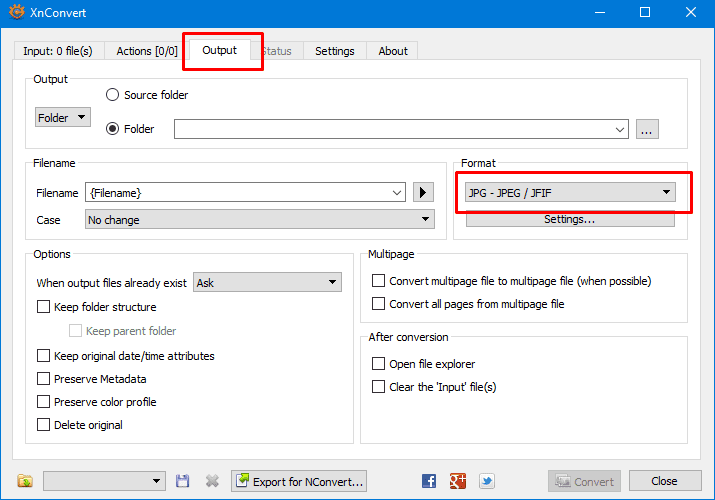The height and width of the screenshot is (500, 715).
Task: Click the Close button
Action: tap(665, 481)
